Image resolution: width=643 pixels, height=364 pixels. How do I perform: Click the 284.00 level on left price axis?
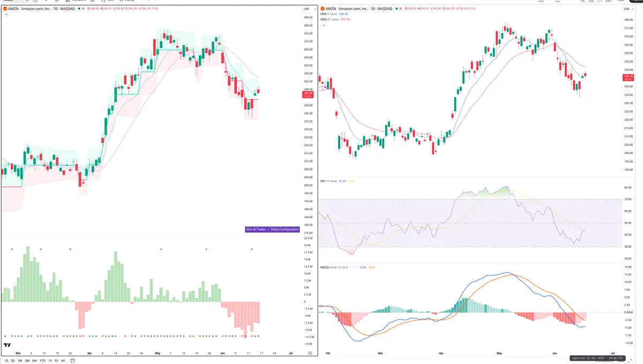pyautogui.click(x=308, y=18)
